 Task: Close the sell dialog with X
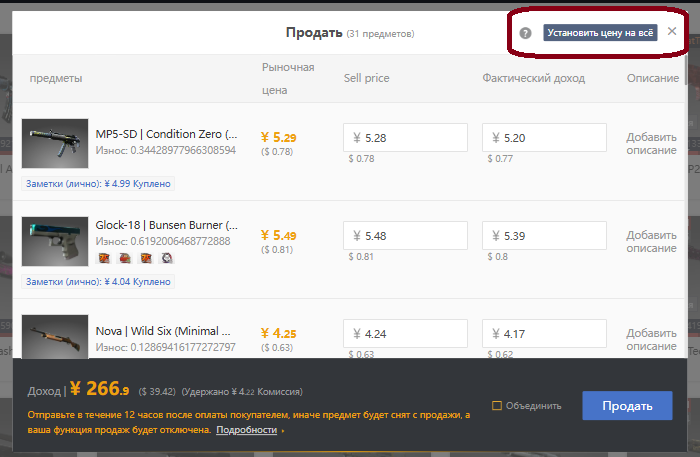click(x=672, y=31)
